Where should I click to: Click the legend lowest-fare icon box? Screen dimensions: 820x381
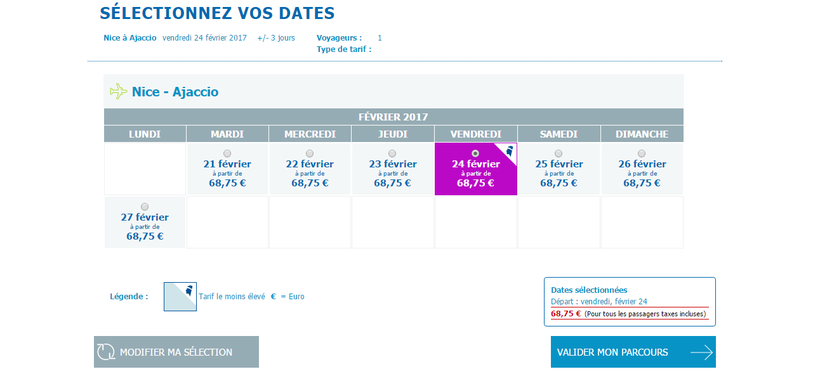tap(180, 297)
